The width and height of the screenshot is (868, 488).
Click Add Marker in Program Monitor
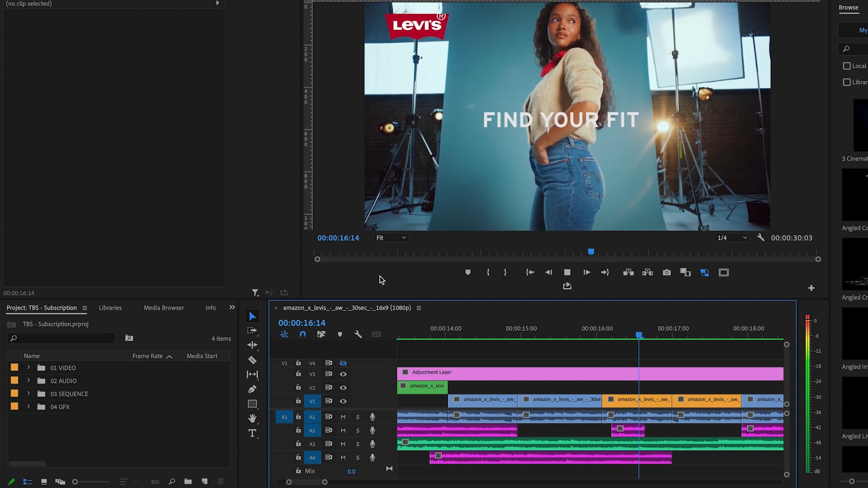tap(468, 272)
